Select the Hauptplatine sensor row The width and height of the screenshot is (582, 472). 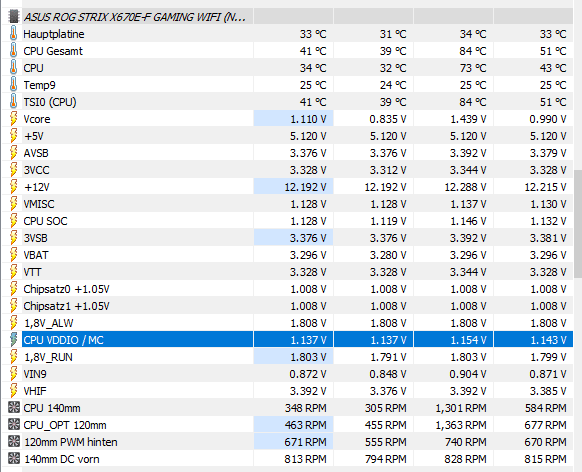point(288,34)
